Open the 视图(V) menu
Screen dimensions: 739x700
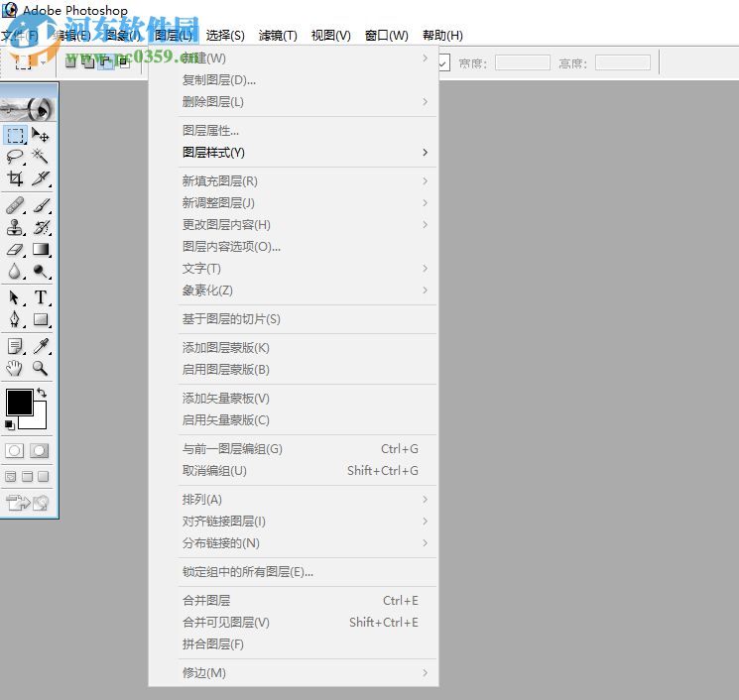(x=331, y=36)
